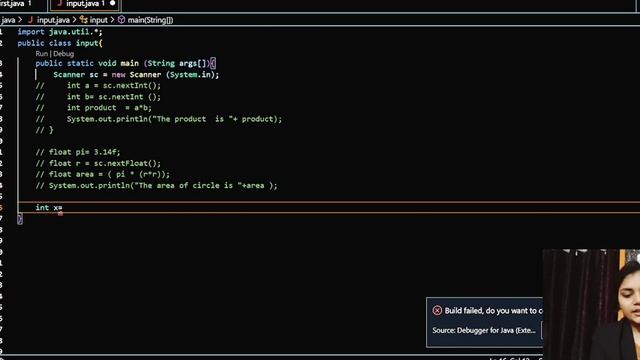
Task: Click the Java file icon in breadcrumb
Action: (x=31, y=20)
